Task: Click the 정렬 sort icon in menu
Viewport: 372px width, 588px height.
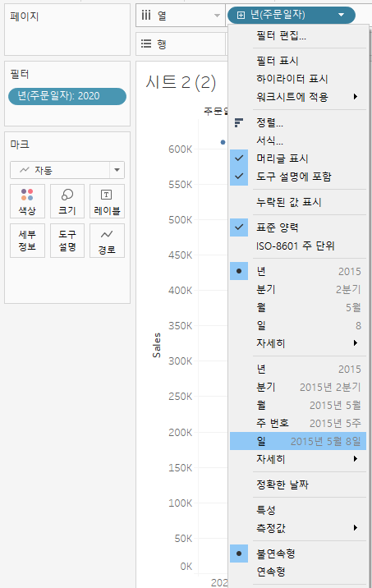Action: tap(238, 122)
